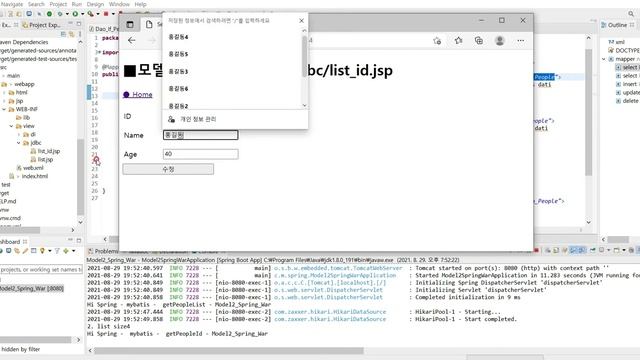Collapse the WEB-INF folder
Viewport: 640px width, 360px height.
click(4, 109)
